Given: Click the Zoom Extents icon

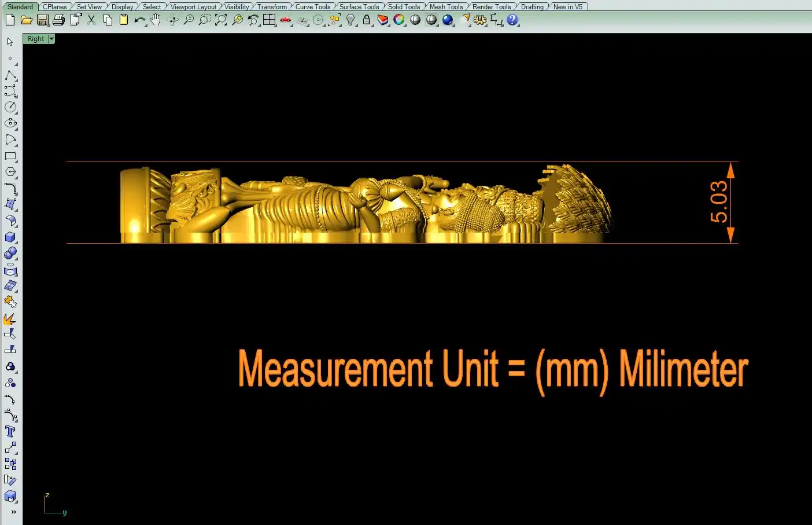Looking at the screenshot, I should [221, 20].
